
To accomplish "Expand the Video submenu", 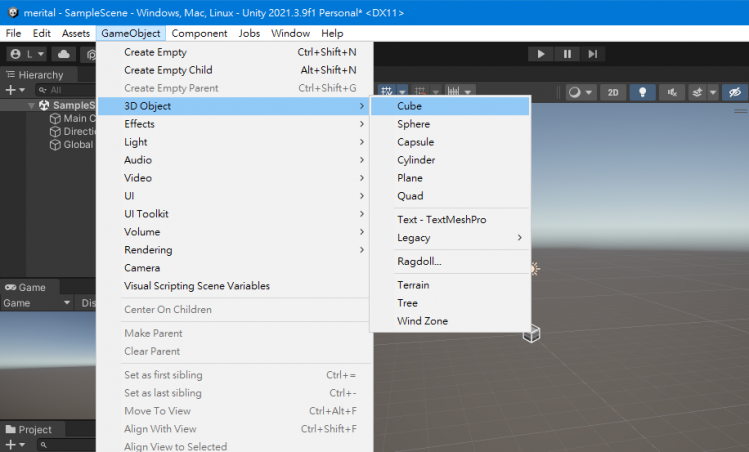I will (234, 178).
